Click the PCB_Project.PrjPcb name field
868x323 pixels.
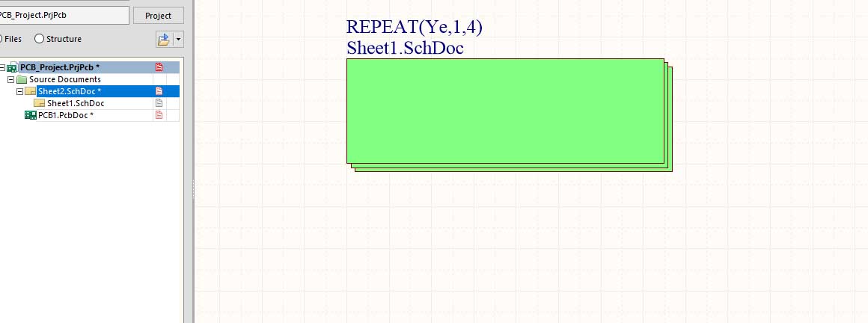(x=64, y=15)
